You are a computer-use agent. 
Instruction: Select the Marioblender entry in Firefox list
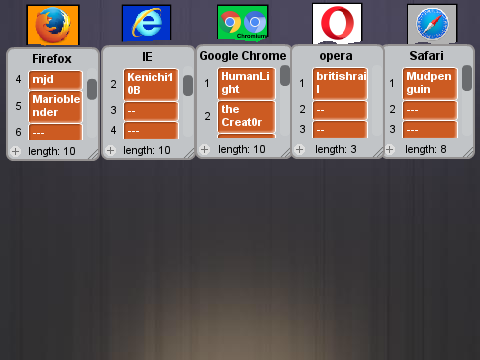tap(55, 106)
